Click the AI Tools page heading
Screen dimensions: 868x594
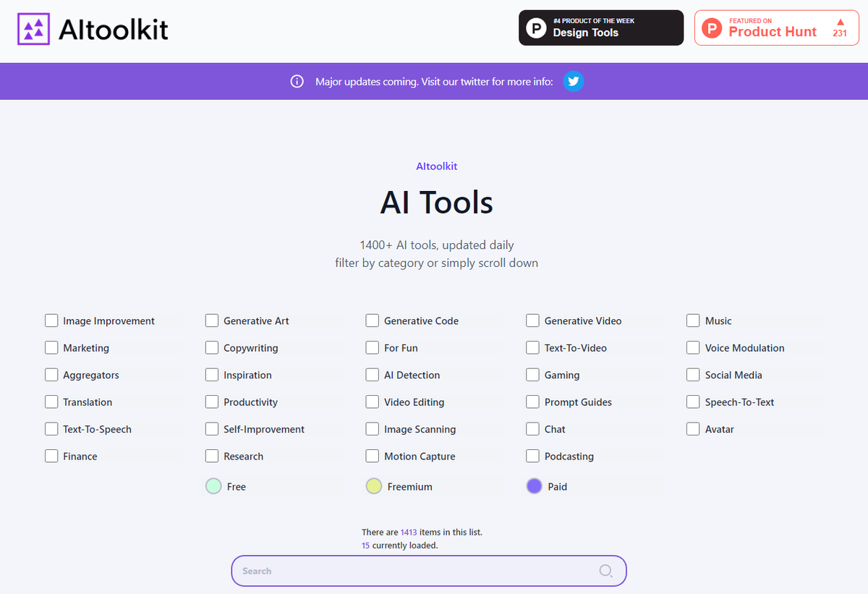pyautogui.click(x=437, y=203)
